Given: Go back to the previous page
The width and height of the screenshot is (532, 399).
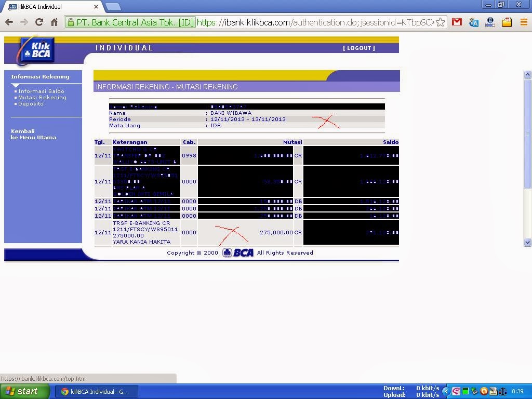Looking at the screenshot, I should pyautogui.click(x=9, y=22).
